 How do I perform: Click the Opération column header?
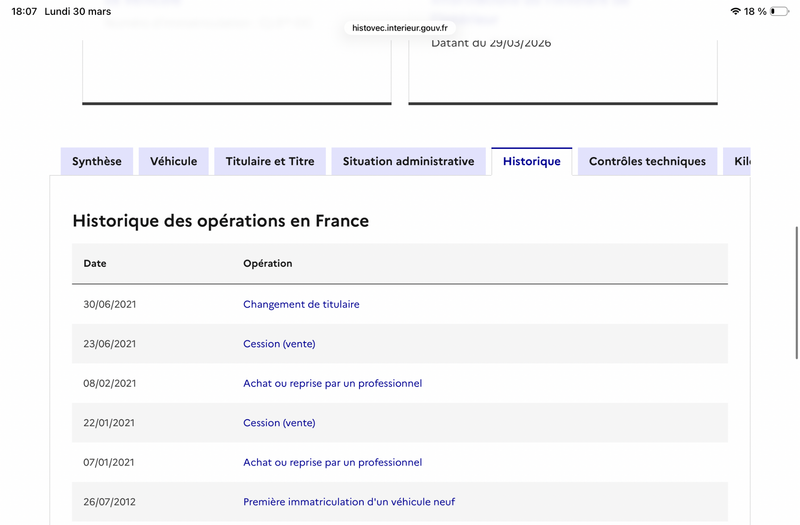[267, 264]
